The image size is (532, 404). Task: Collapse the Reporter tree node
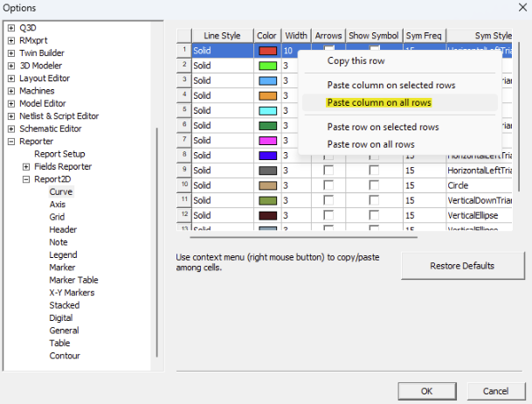[11, 141]
